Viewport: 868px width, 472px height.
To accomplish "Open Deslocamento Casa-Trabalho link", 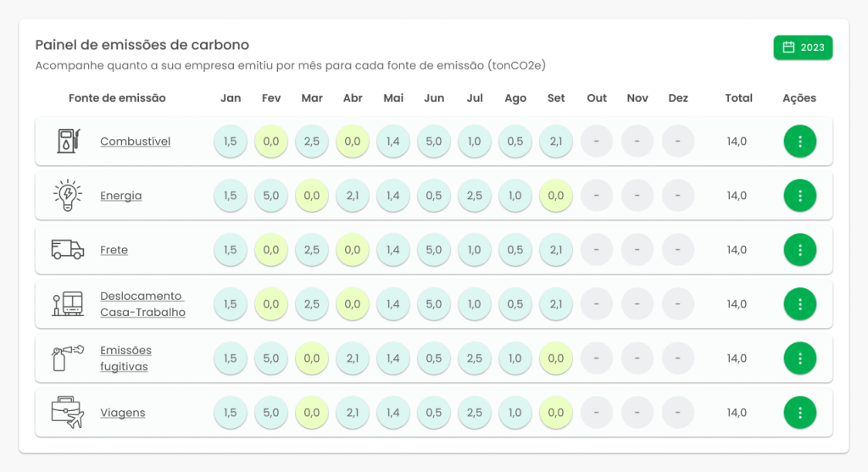I will (x=142, y=304).
